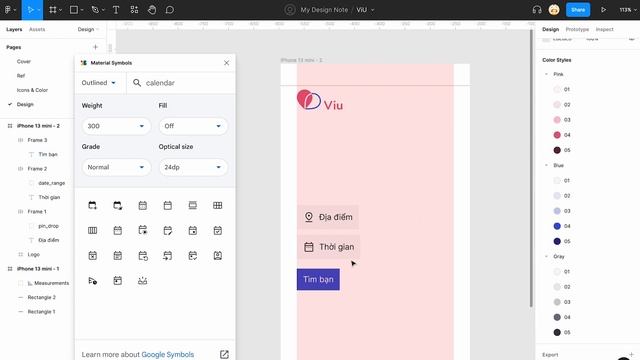Open the Google Symbols link

coord(168,354)
